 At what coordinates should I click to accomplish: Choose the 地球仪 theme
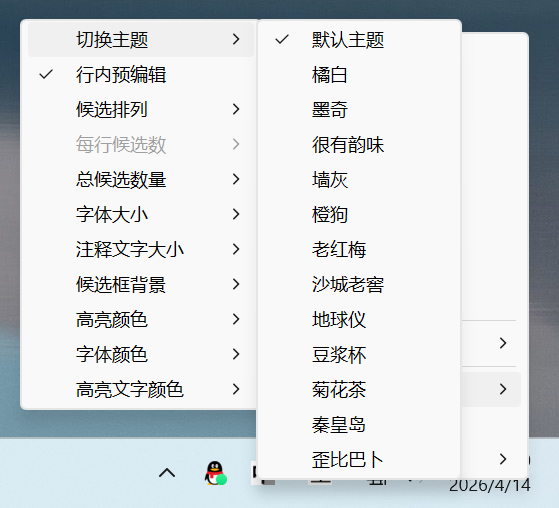click(x=359, y=319)
